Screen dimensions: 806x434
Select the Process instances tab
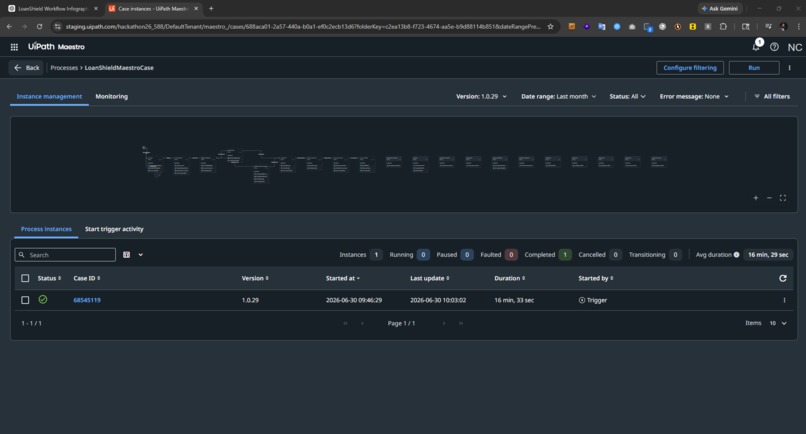coord(46,229)
